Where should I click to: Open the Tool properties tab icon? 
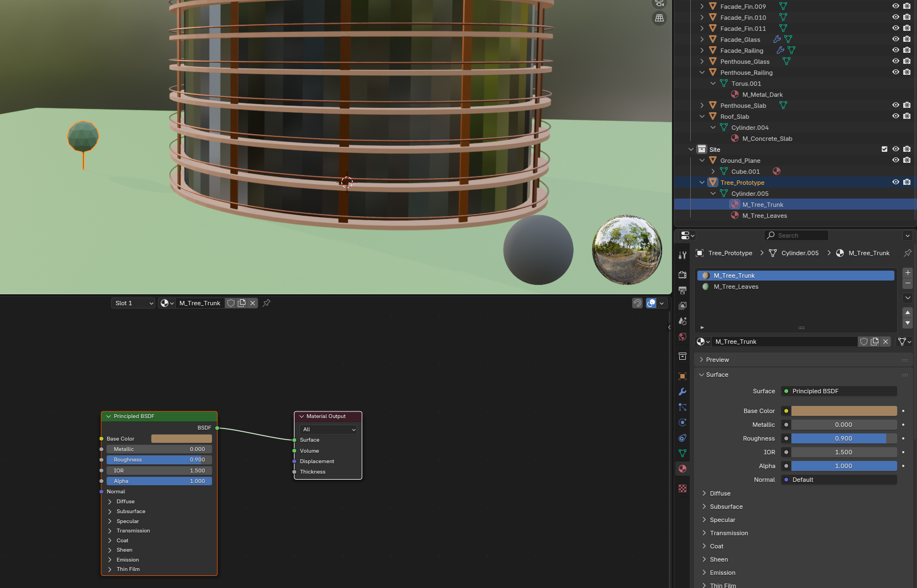pos(683,255)
